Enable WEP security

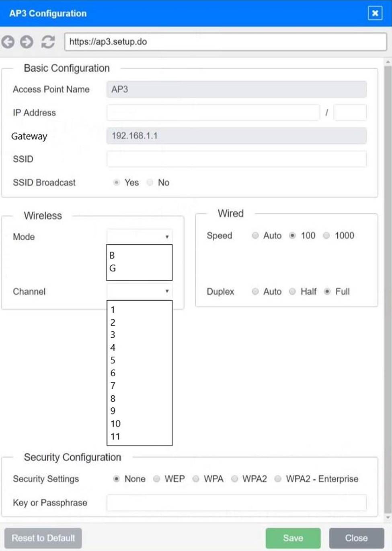pyautogui.click(x=156, y=479)
